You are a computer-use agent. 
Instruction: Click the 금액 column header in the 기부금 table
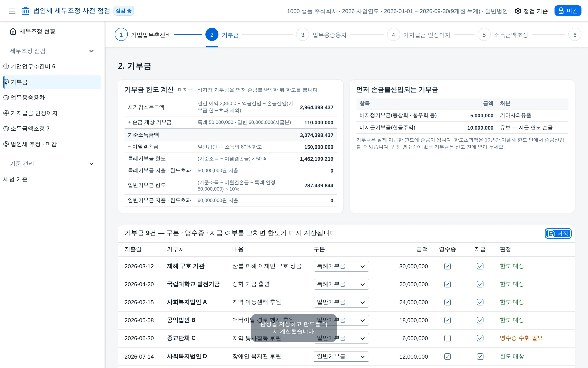pos(422,249)
